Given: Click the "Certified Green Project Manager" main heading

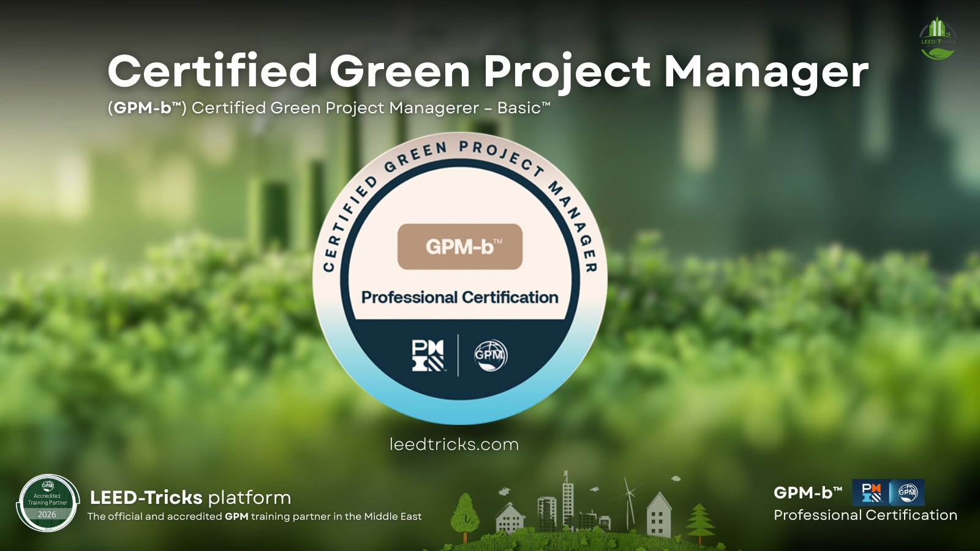Looking at the screenshot, I should pyautogui.click(x=488, y=72).
